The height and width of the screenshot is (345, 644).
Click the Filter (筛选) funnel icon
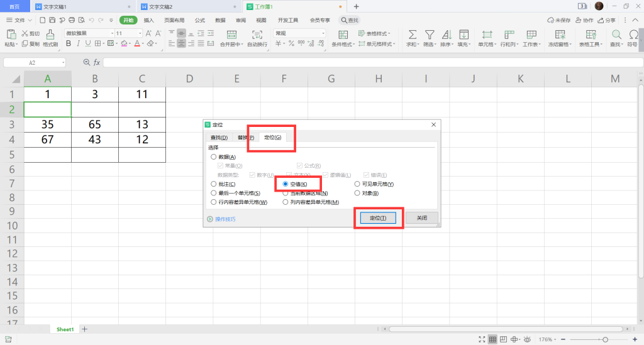[x=430, y=35]
